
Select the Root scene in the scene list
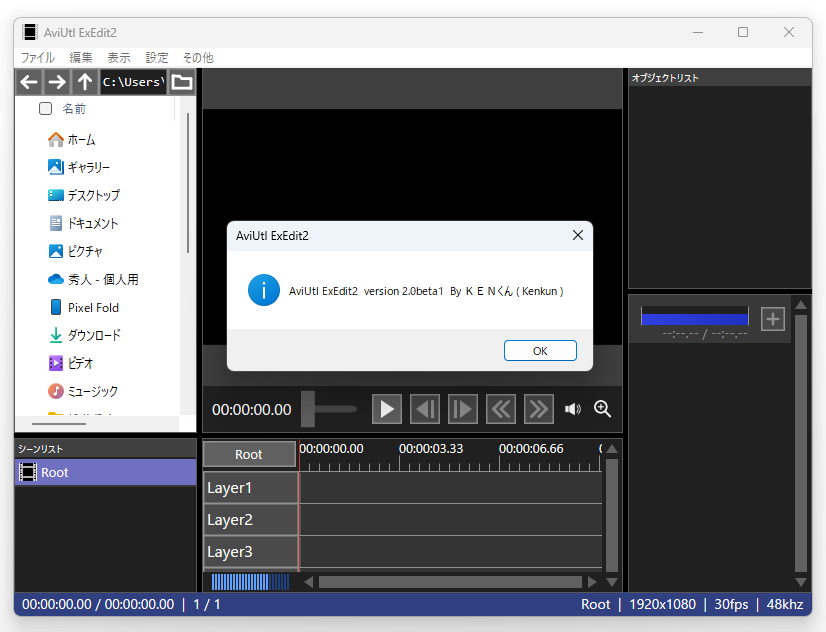coord(55,472)
